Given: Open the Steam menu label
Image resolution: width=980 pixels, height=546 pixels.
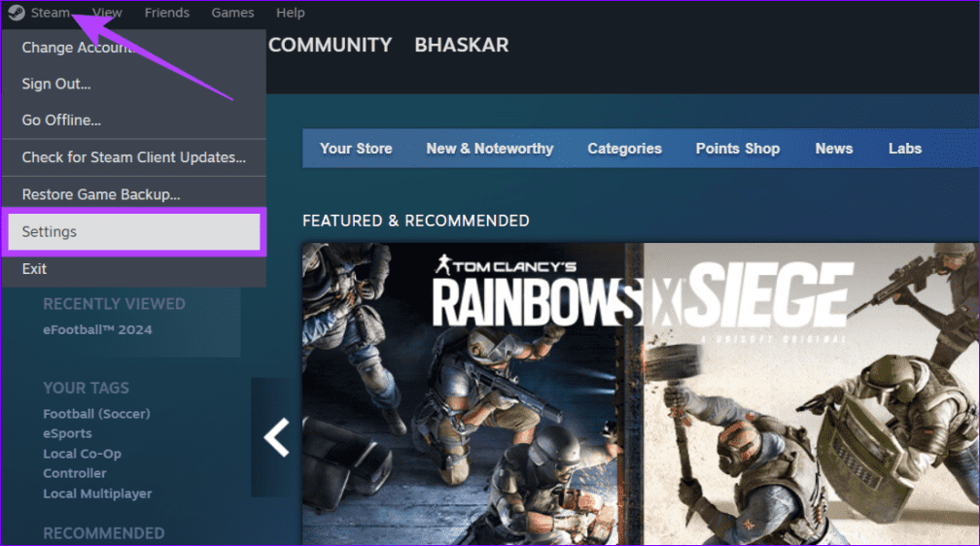Looking at the screenshot, I should point(50,13).
